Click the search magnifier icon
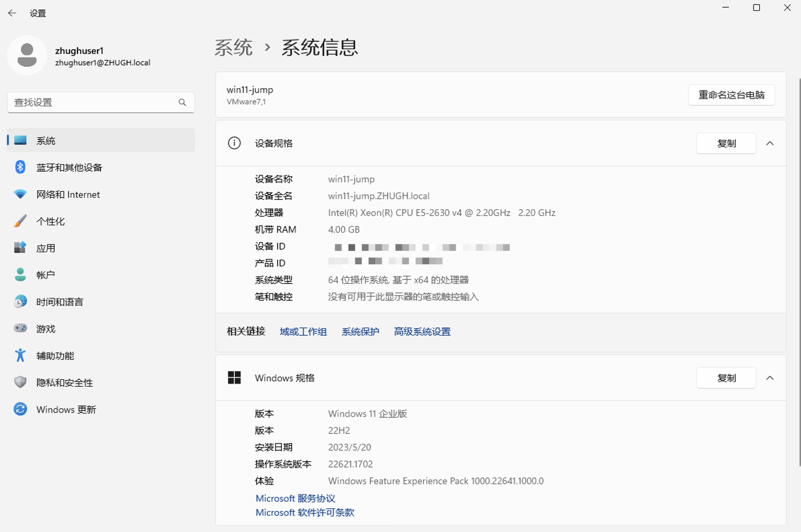Screen dimensions: 801x532 pyautogui.click(x=182, y=102)
